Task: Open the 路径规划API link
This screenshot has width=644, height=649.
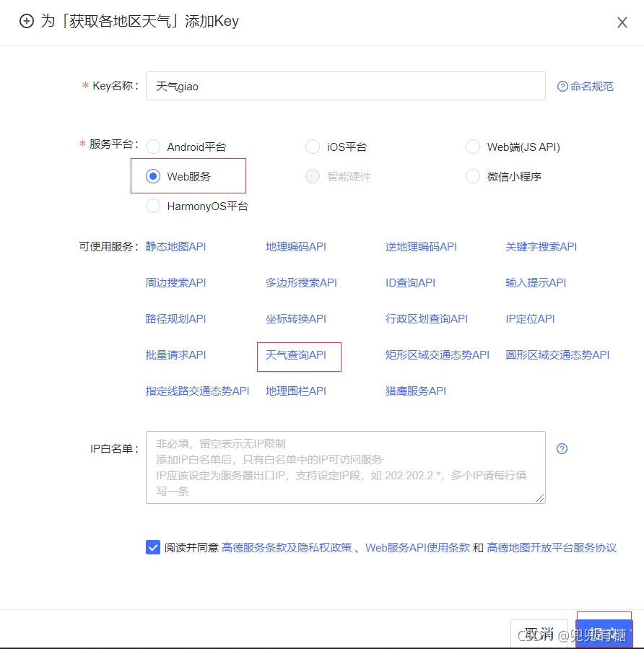Action: 176,318
